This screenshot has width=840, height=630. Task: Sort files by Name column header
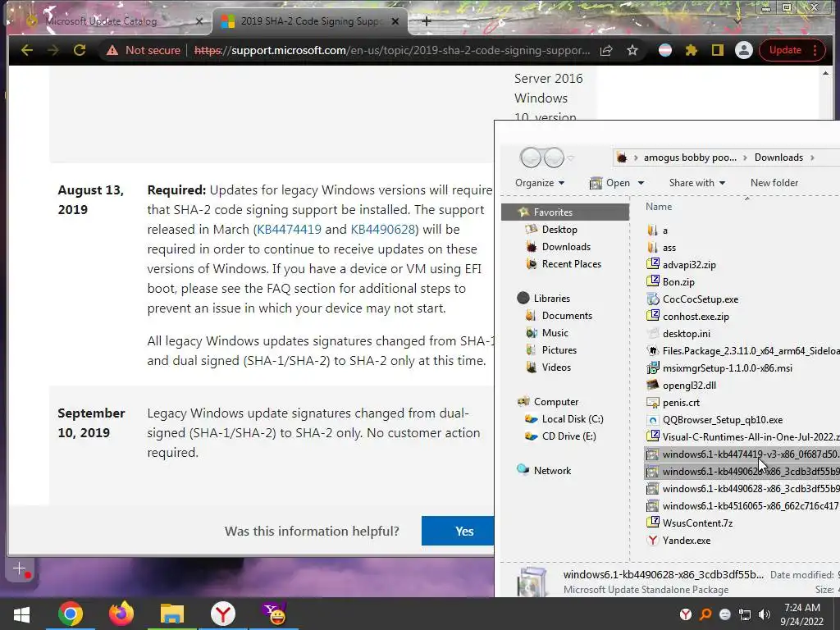click(x=659, y=207)
